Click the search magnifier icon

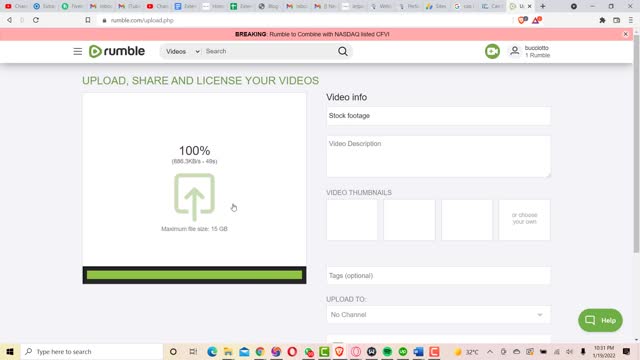[x=343, y=51]
